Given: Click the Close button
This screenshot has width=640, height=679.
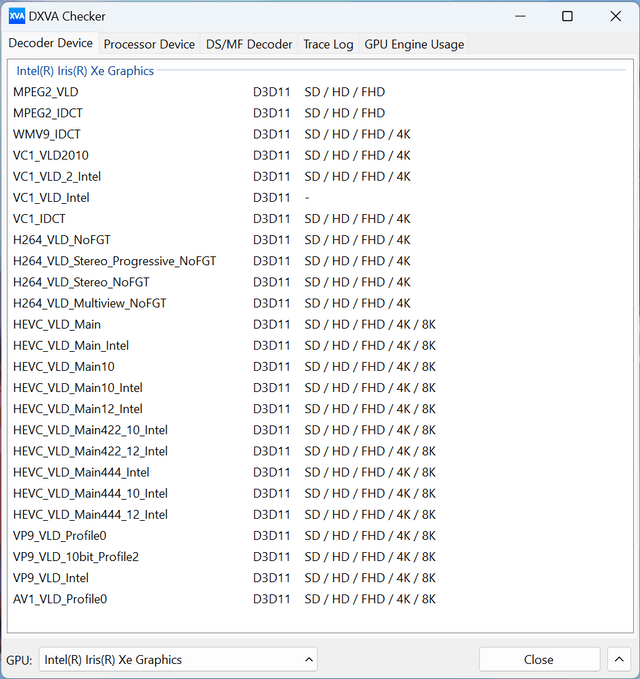Looking at the screenshot, I should (x=539, y=660).
